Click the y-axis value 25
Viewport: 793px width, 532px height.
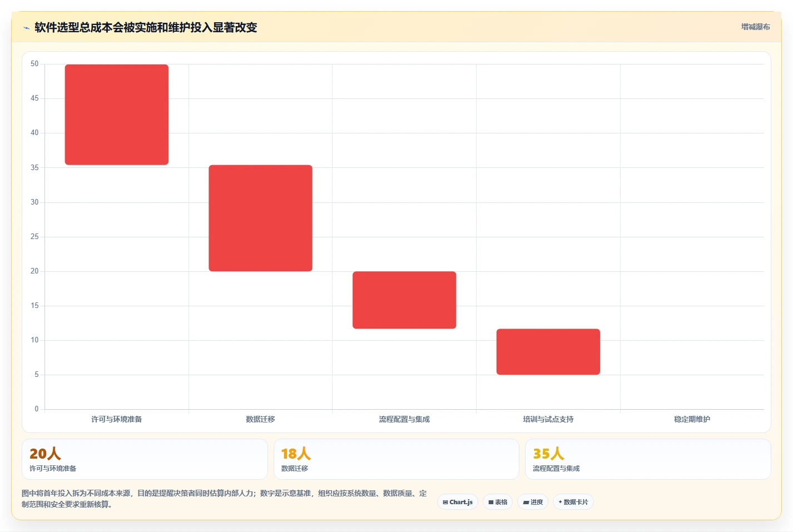(34, 237)
